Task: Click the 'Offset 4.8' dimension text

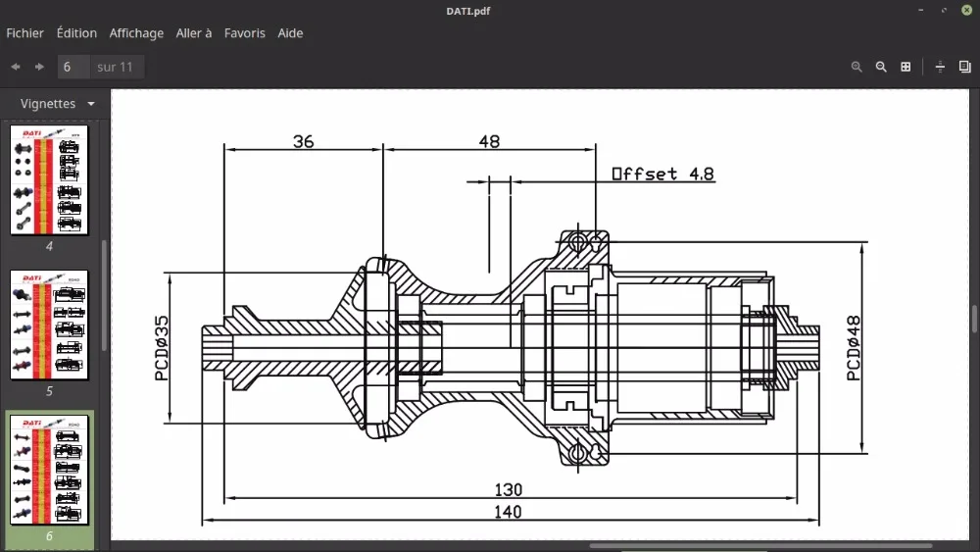Action: click(x=663, y=174)
